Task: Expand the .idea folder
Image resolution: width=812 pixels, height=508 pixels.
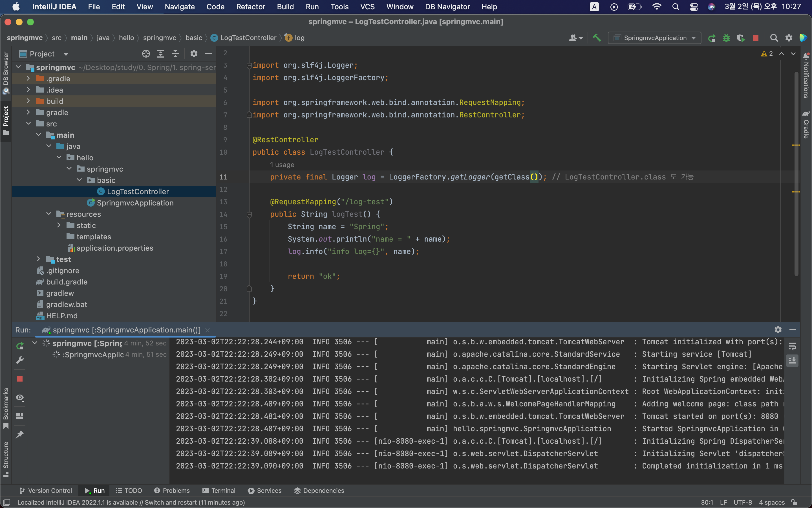Action: 28,90
